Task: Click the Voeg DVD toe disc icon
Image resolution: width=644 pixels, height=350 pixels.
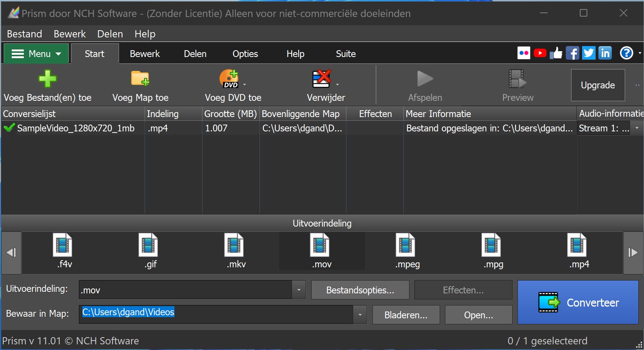Action: point(229,79)
